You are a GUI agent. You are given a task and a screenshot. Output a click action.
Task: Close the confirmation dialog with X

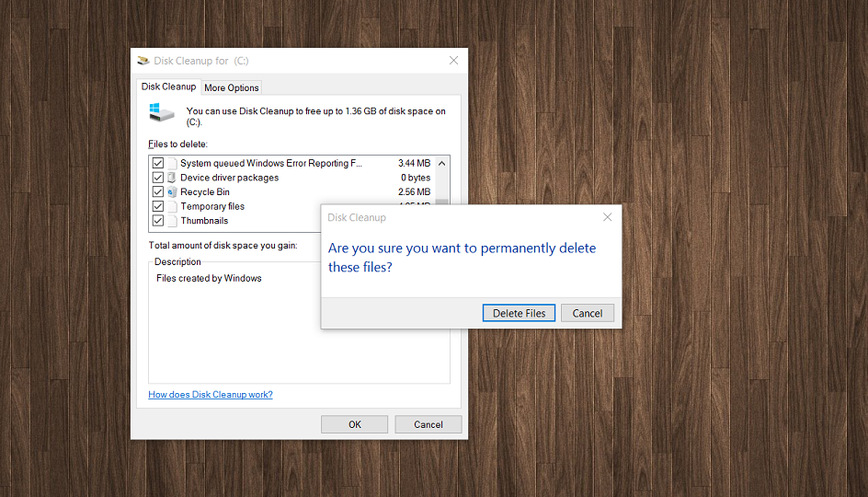click(607, 217)
